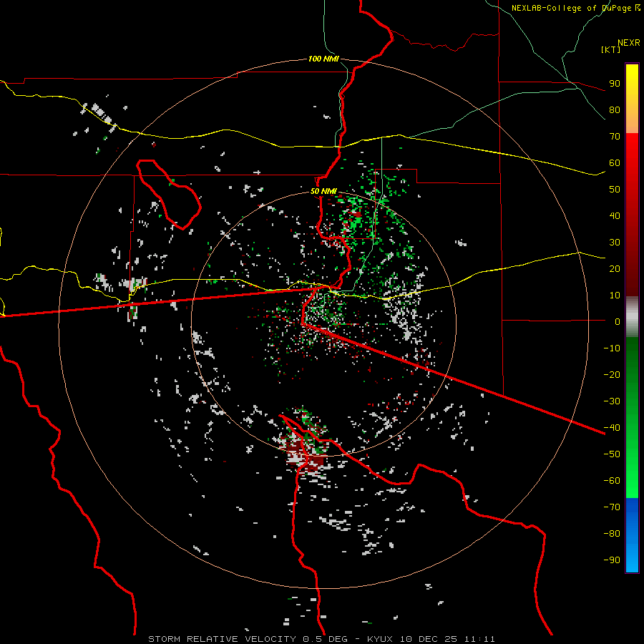Click the -80 value on velocity scale
The image size is (644, 644).
[x=612, y=534]
